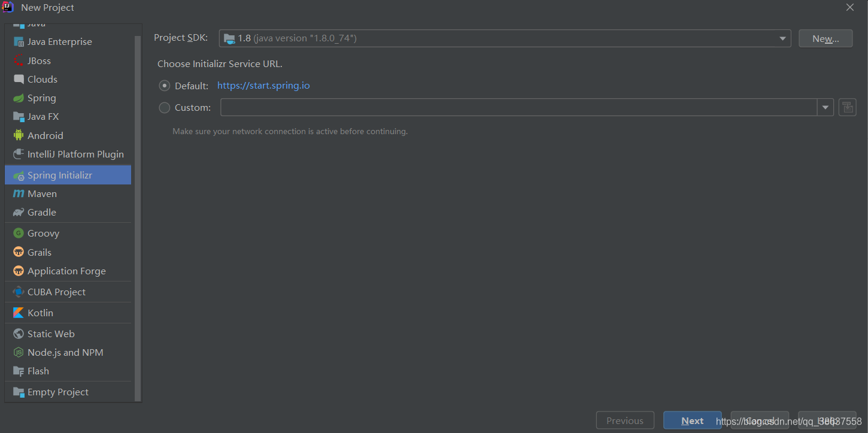868x433 pixels.
Task: Click the Java FX folder icon
Action: click(19, 117)
